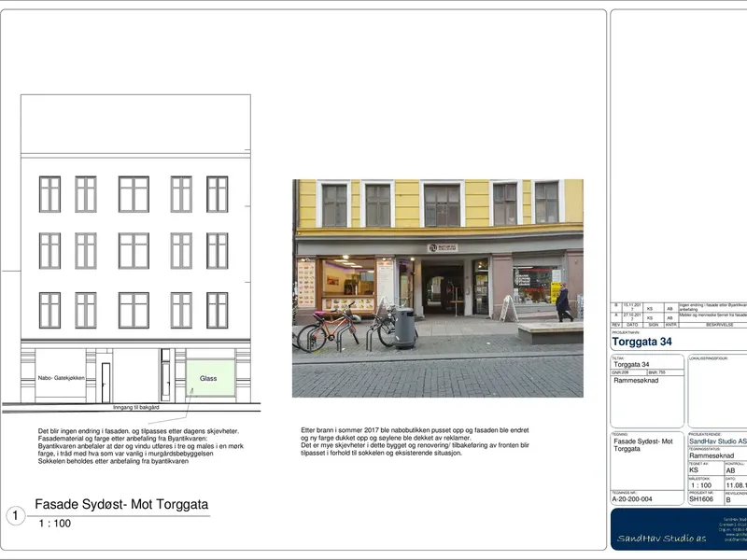The width and height of the screenshot is (747, 560).
Task: Click the 'Inngang til bakgård' label
Action: coord(136,408)
